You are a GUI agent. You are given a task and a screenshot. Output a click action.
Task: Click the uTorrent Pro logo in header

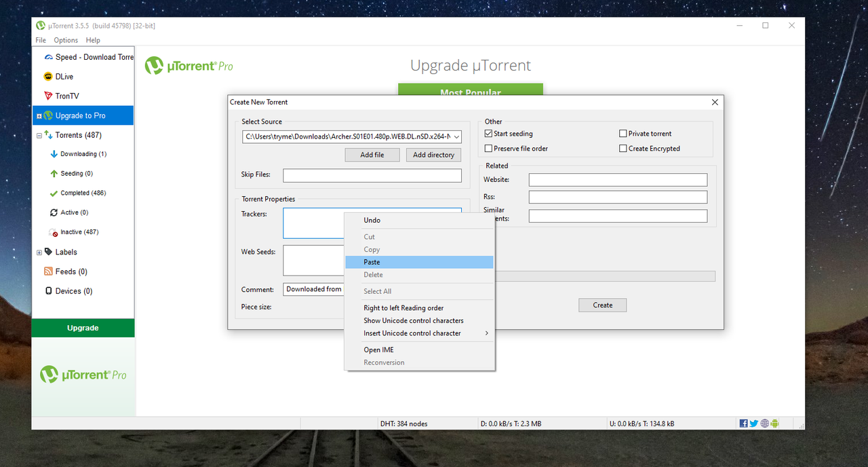[x=189, y=66]
